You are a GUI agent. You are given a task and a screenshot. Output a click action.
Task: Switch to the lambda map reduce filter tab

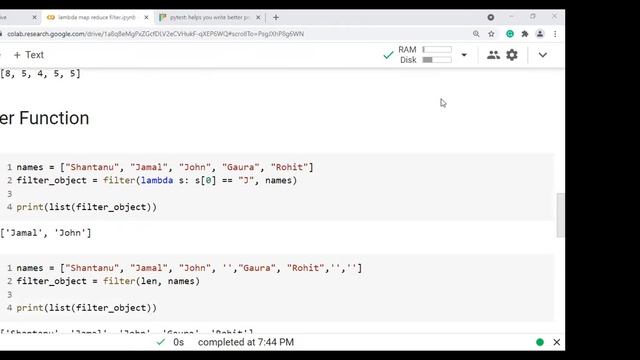97,18
